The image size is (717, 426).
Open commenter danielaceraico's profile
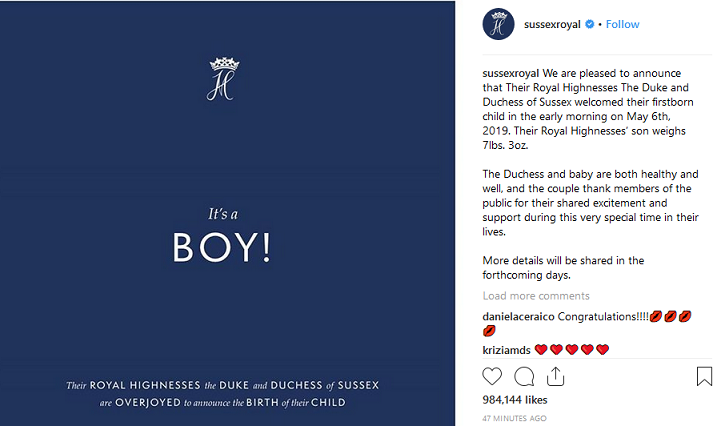518,316
